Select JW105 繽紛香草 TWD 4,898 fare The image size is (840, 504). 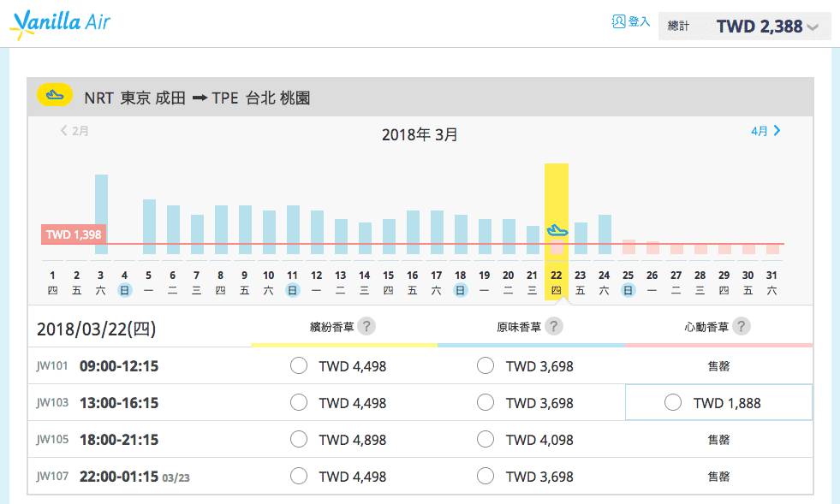tap(298, 439)
